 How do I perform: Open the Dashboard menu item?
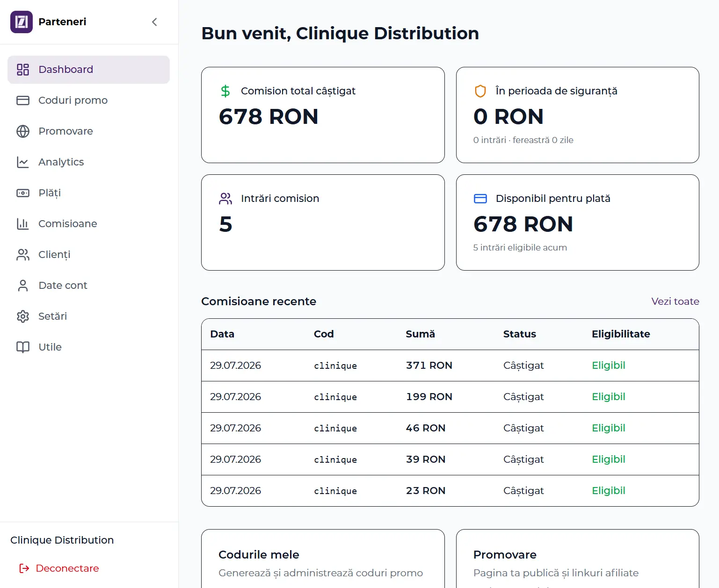88,70
